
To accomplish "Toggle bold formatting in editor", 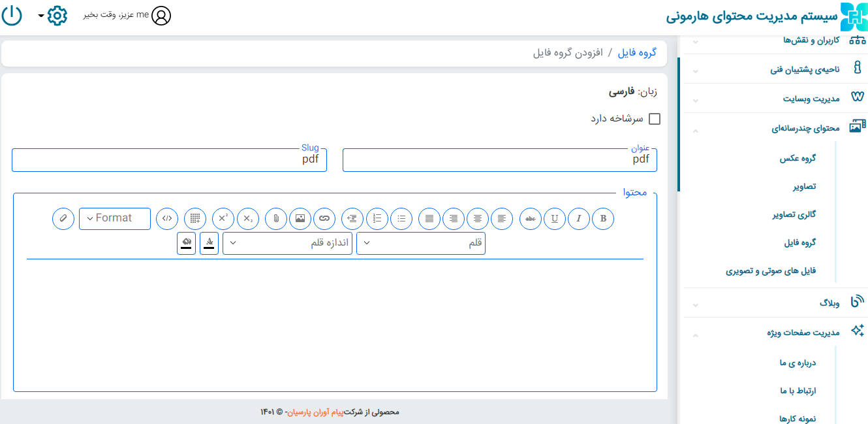I will click(x=603, y=219).
